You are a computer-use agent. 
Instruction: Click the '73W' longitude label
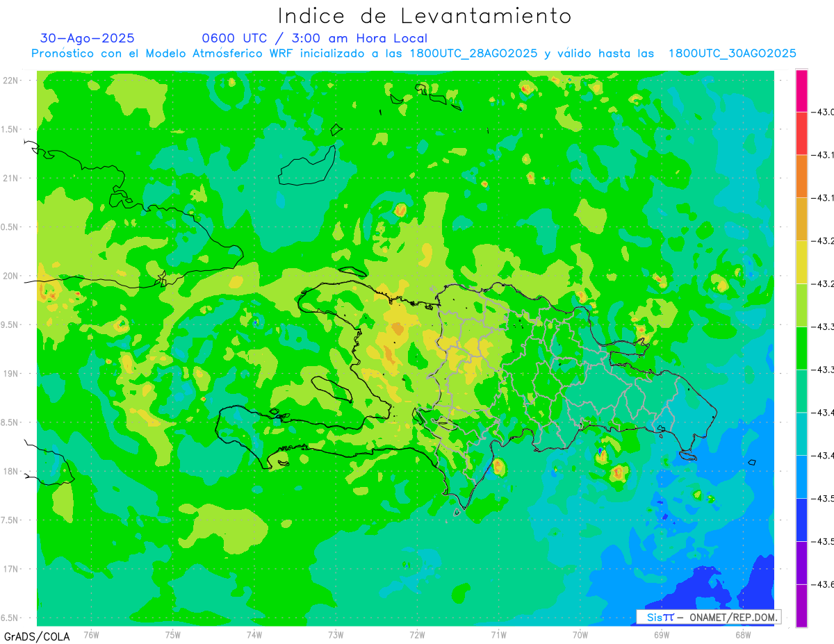336,634
